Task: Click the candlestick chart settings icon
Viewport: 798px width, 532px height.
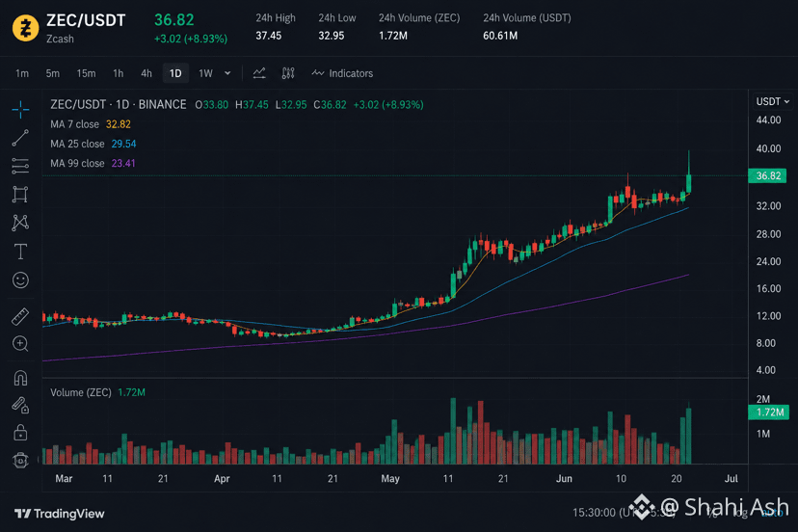Action: pos(288,73)
